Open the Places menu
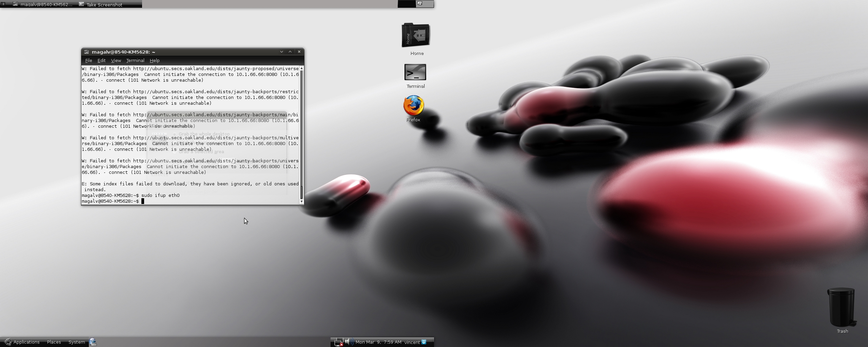The image size is (868, 347). click(x=54, y=342)
